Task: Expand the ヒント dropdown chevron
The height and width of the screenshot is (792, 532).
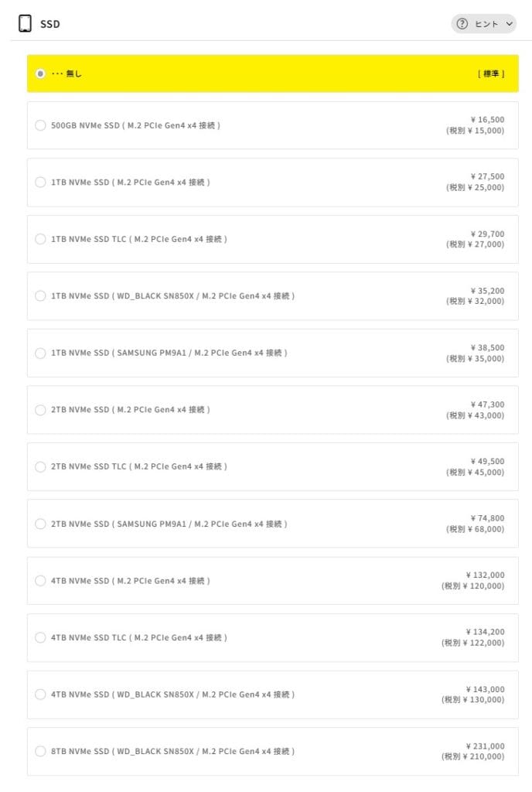Action: [509, 24]
